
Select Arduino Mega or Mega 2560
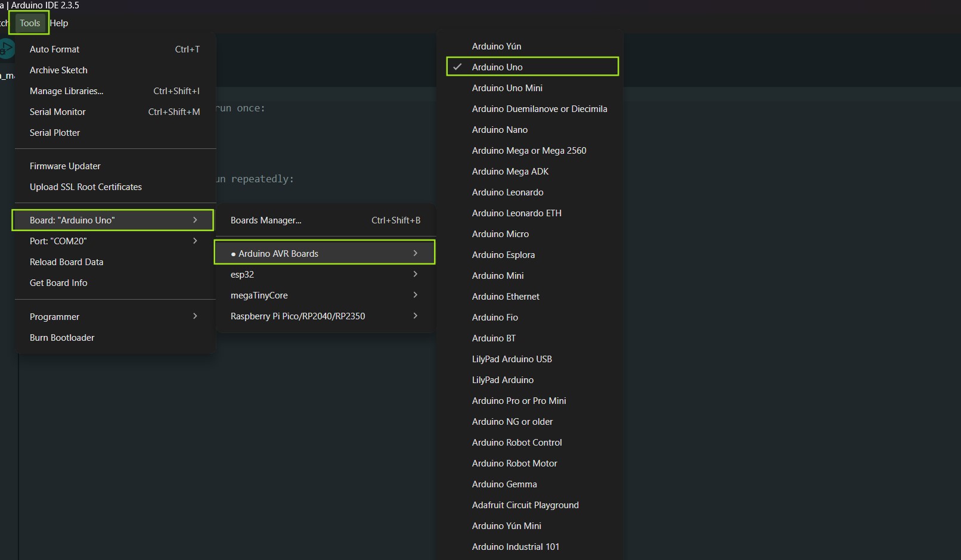pyautogui.click(x=530, y=151)
